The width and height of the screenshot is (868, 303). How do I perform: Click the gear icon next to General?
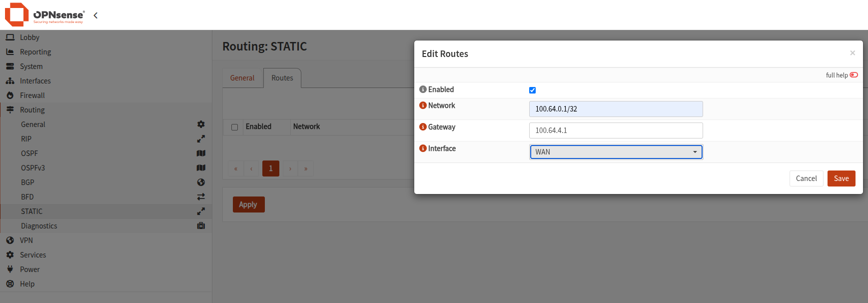(x=201, y=124)
